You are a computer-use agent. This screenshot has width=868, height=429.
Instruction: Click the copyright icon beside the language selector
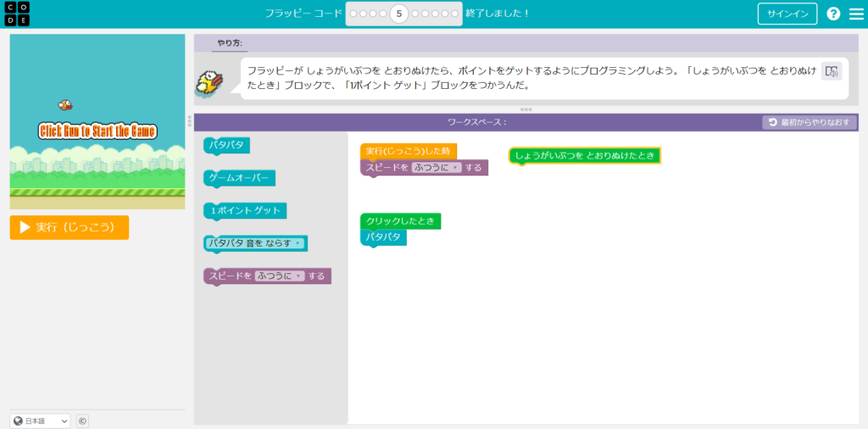point(82,421)
